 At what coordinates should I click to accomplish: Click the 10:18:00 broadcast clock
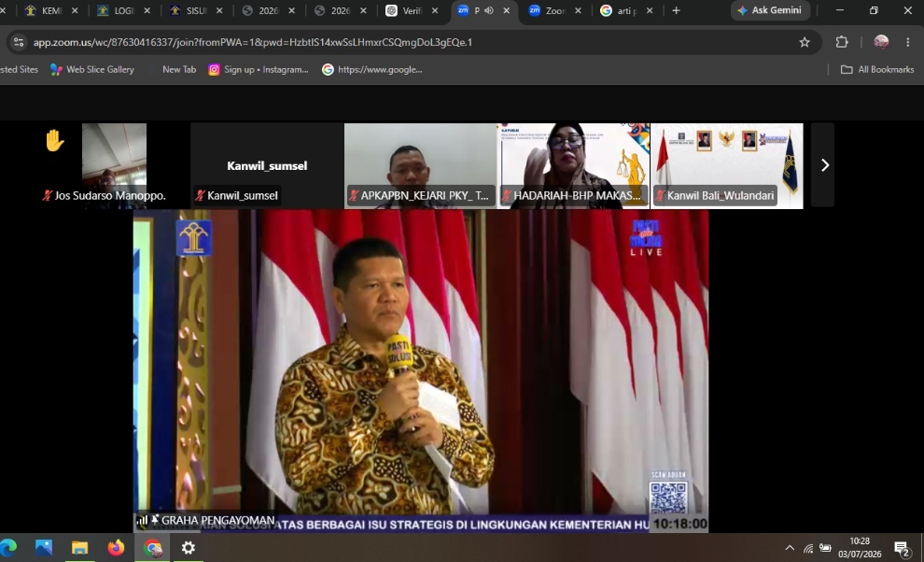679,524
